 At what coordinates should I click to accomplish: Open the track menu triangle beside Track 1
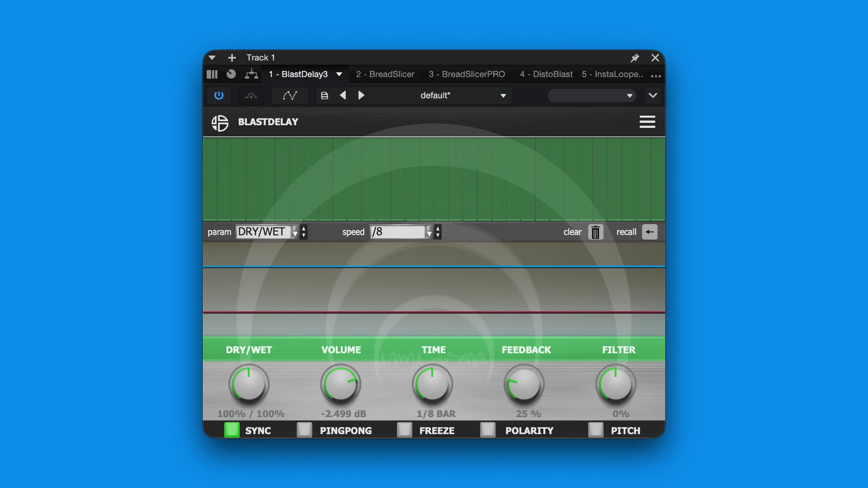pyautogui.click(x=212, y=58)
